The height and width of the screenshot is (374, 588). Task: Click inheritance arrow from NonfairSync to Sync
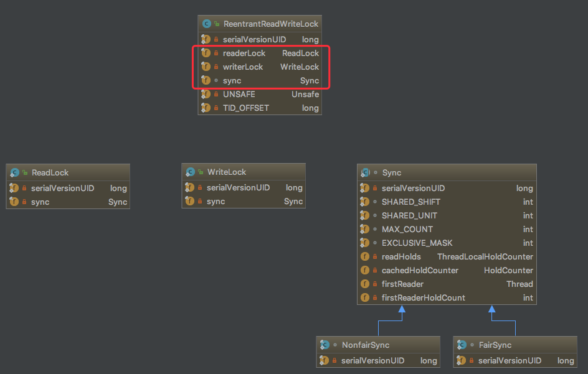tap(390, 320)
